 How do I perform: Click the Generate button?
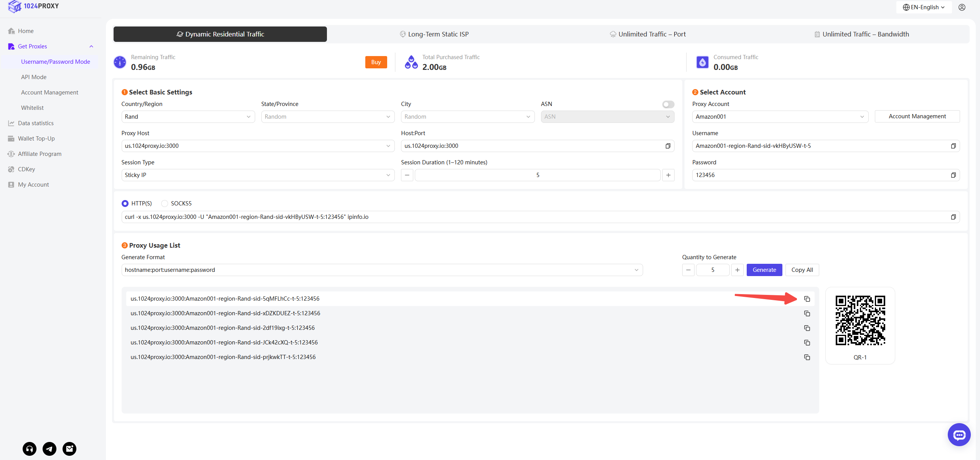(764, 270)
